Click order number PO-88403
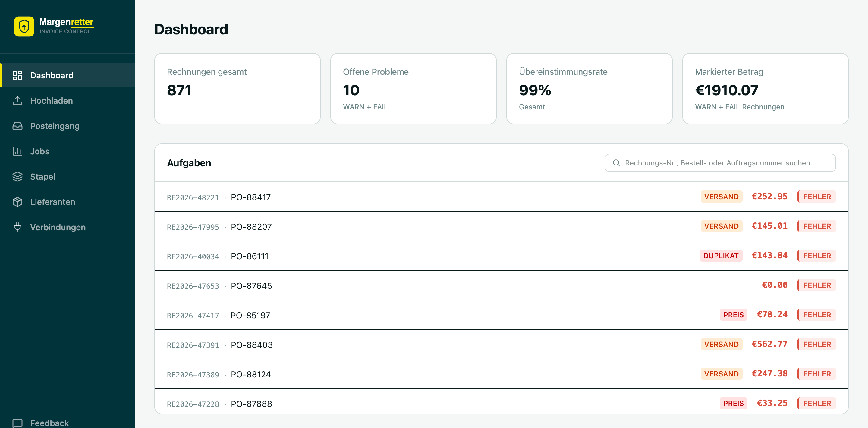 [x=251, y=345]
